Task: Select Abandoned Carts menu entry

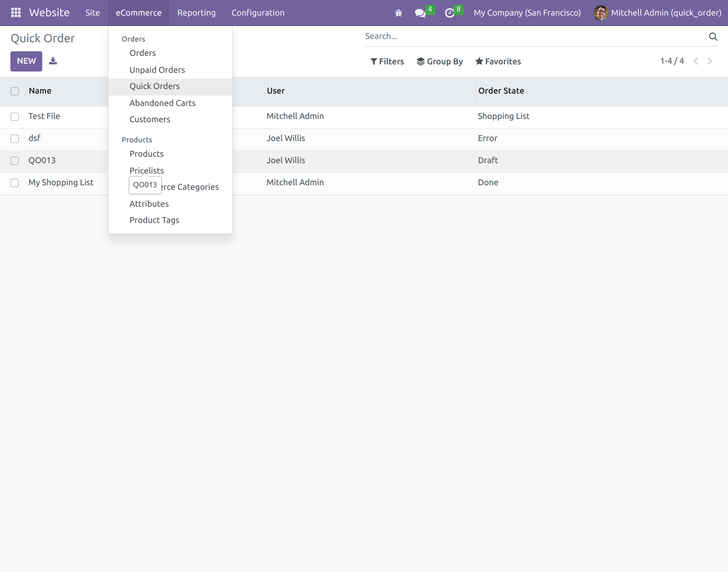Action: [x=162, y=103]
